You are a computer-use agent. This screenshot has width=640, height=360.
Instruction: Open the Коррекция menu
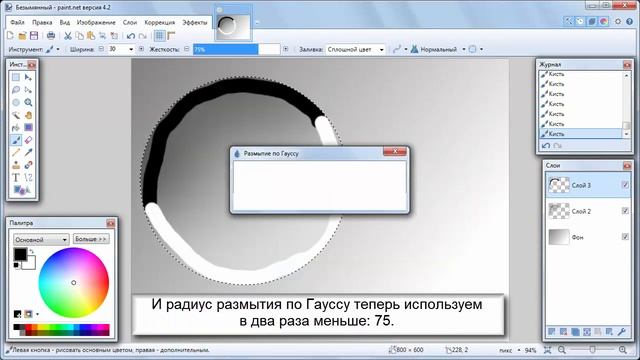[x=160, y=22]
